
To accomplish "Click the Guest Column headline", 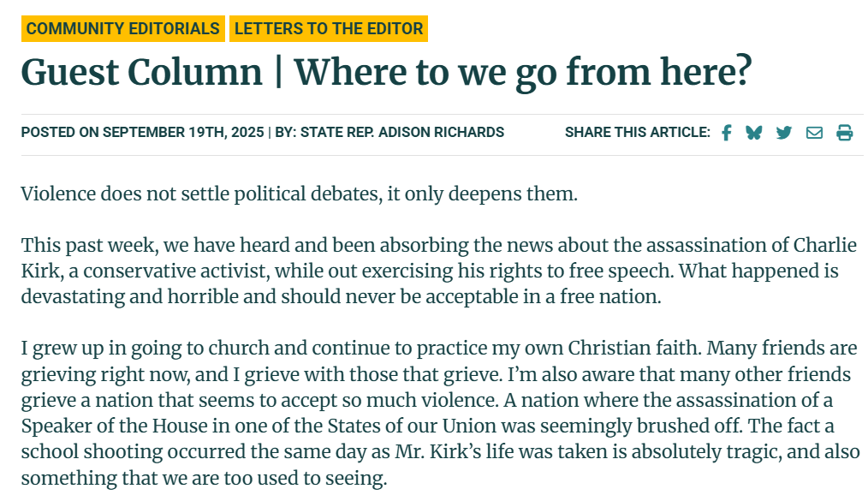I will [385, 72].
